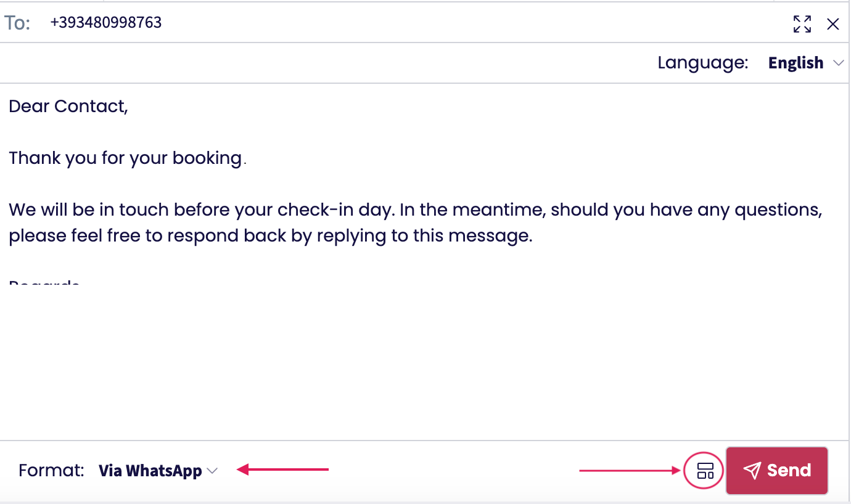Click the Thank you for your booking line
Image resolution: width=851 pixels, height=504 pixels.
[126, 158]
